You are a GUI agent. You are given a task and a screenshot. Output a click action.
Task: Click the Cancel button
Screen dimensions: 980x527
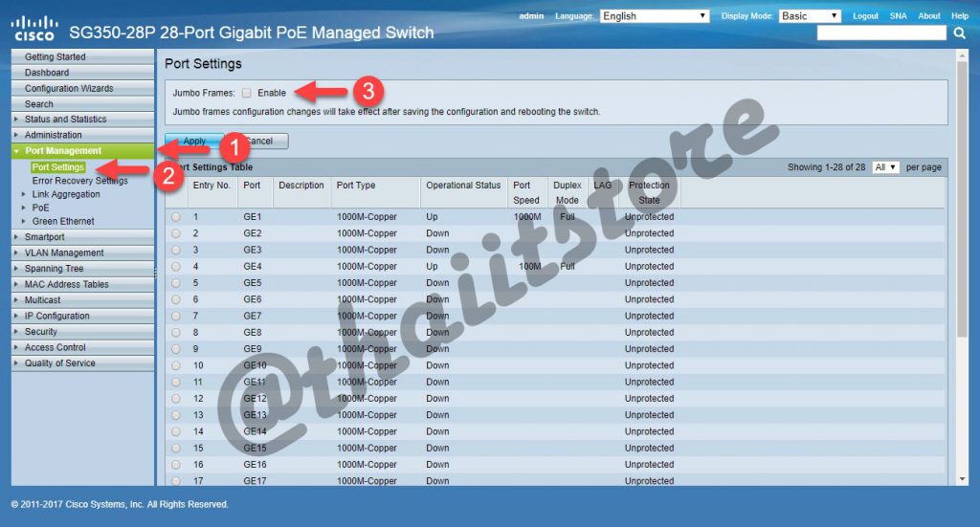coord(259,142)
